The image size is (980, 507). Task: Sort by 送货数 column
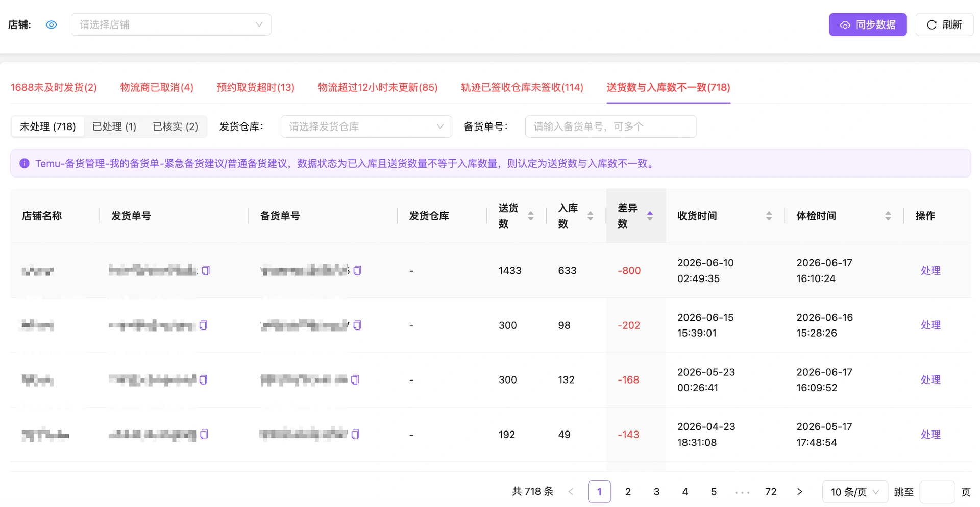pos(531,216)
